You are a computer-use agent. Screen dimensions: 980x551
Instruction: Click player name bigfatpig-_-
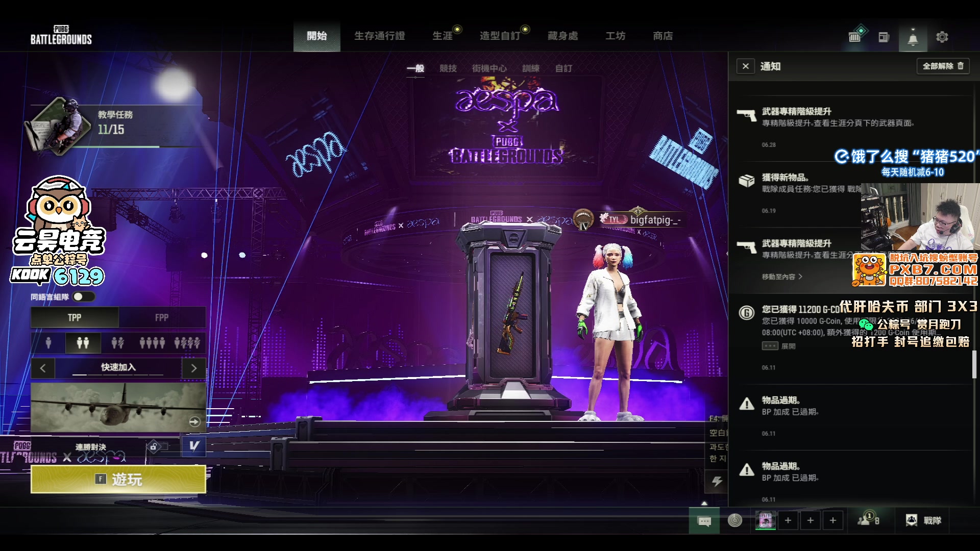coord(655,220)
